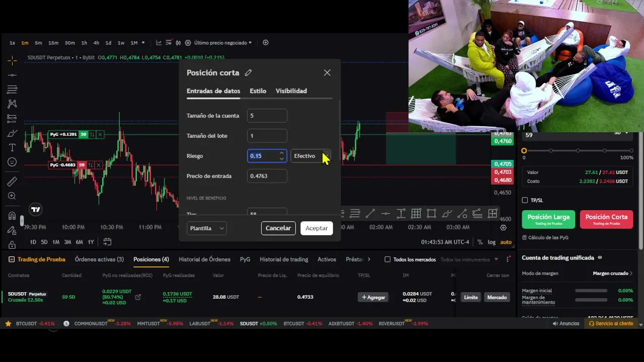Toggle the auto scale mode
Viewport: 644px width, 362px height.
(x=506, y=242)
